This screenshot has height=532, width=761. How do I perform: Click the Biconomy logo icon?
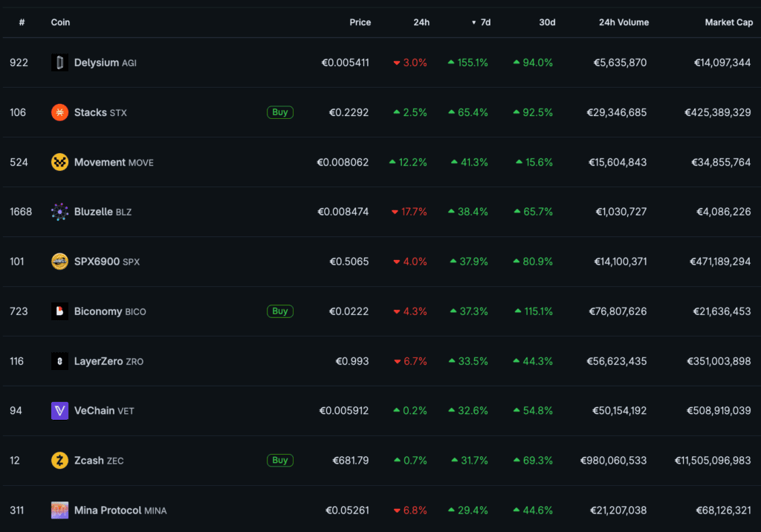coord(59,311)
